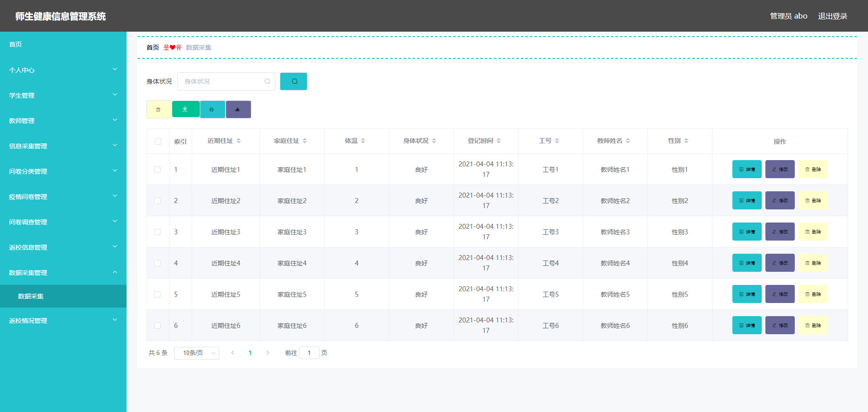Click 修改 for 教师姓名1 row
The width and height of the screenshot is (868, 412).
780,169
